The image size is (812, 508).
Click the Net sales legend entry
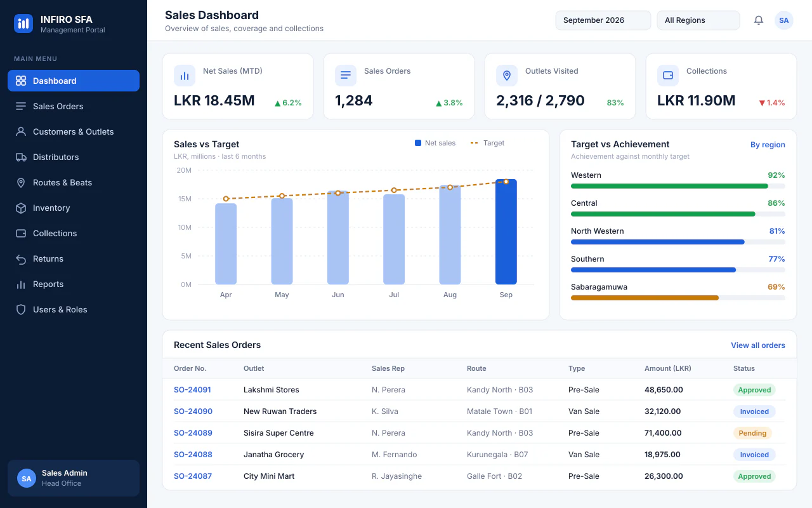point(435,143)
